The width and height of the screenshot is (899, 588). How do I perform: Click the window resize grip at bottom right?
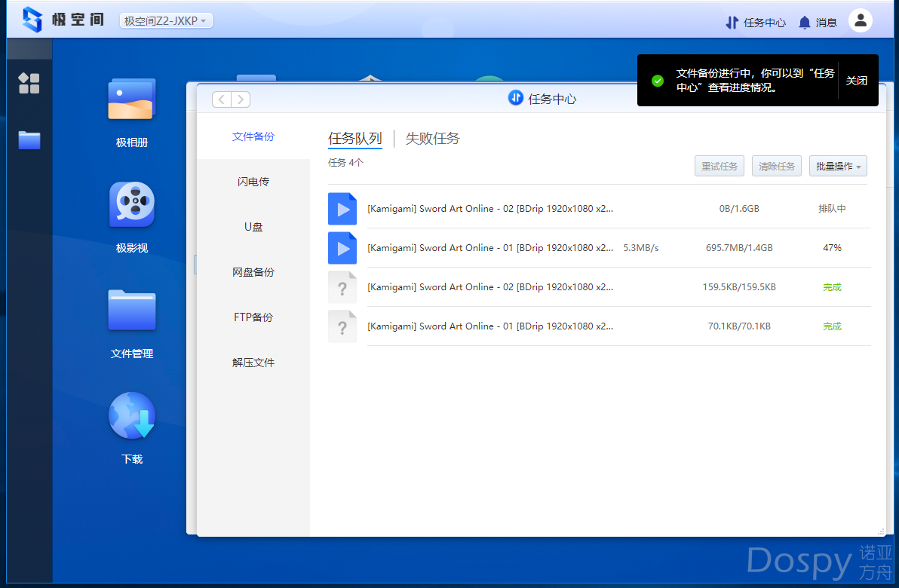[881, 531]
